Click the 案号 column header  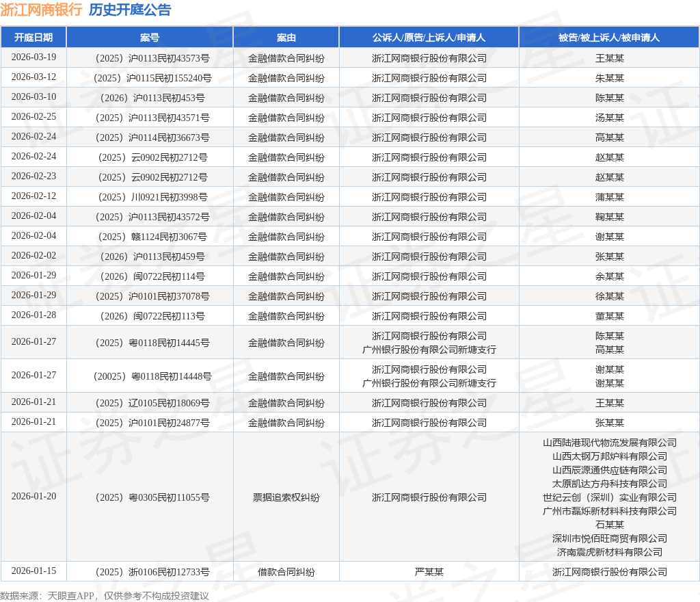(150, 38)
